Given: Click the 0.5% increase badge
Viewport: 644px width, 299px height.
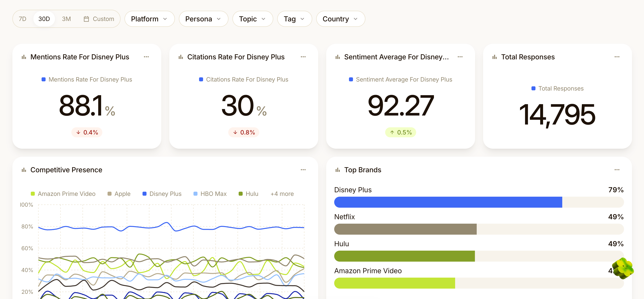Looking at the screenshot, I should [401, 132].
